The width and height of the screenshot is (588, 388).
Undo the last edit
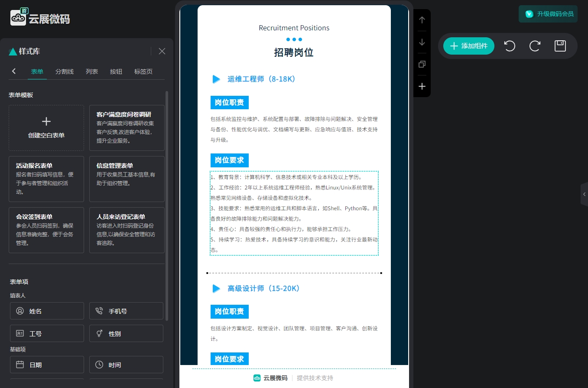click(x=510, y=46)
